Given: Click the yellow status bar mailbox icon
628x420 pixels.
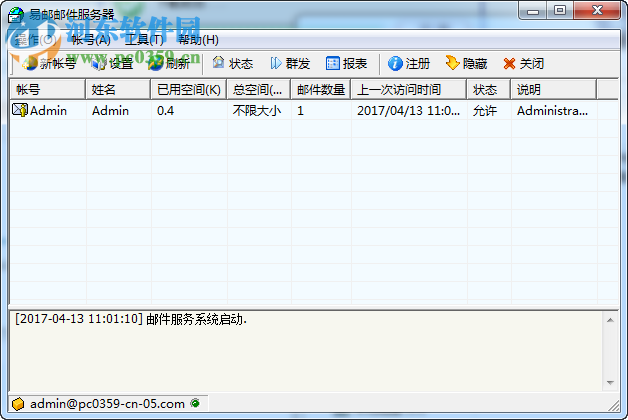Looking at the screenshot, I should tap(18, 404).
